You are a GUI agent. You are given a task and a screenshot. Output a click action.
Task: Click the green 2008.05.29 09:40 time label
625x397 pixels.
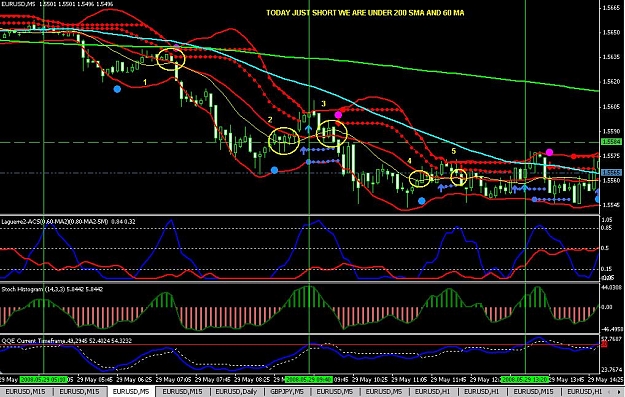[309, 379]
